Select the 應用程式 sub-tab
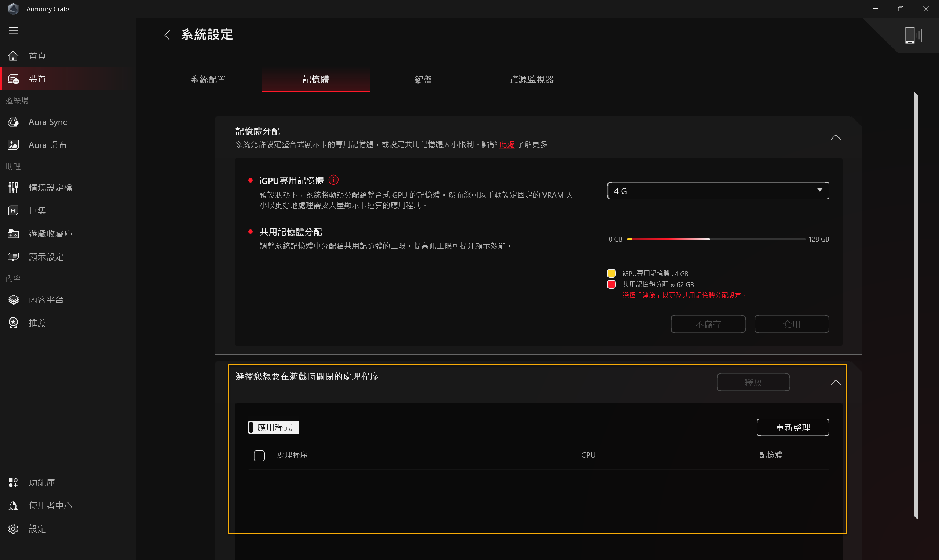The image size is (939, 560). [x=274, y=428]
